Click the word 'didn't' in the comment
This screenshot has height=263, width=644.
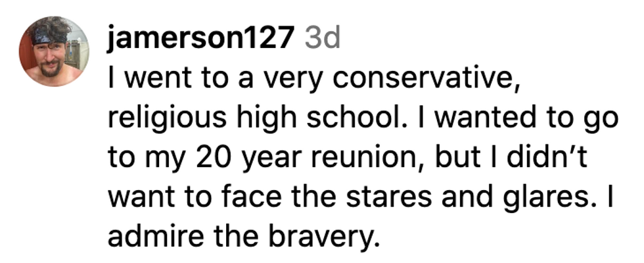(x=545, y=156)
